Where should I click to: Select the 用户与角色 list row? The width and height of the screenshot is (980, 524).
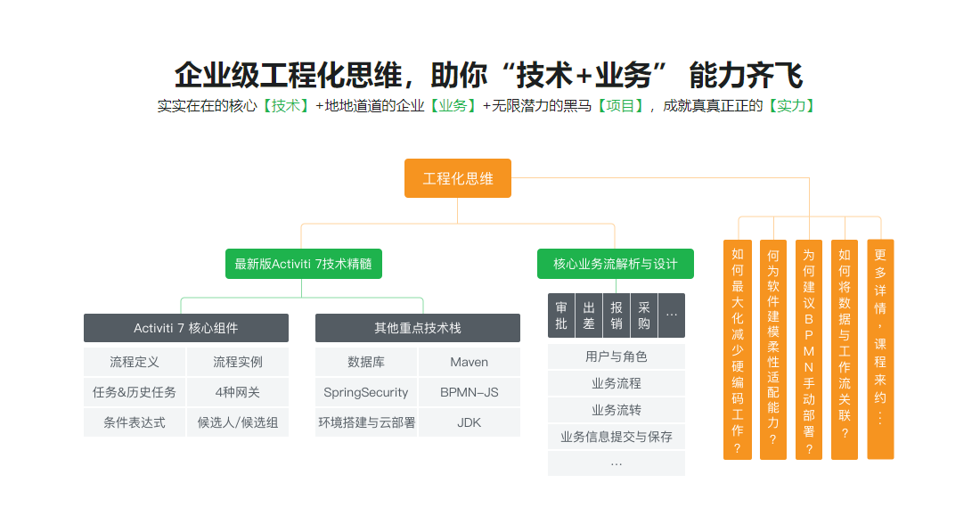click(x=616, y=356)
